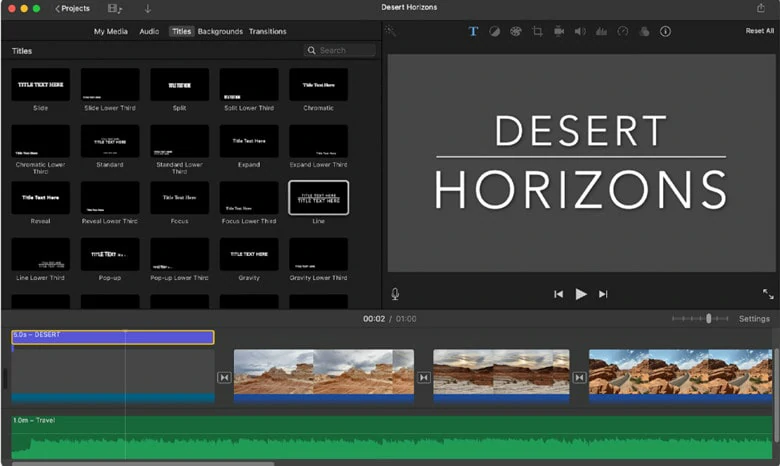
Task: Go back to Projects browser
Action: 73,8
